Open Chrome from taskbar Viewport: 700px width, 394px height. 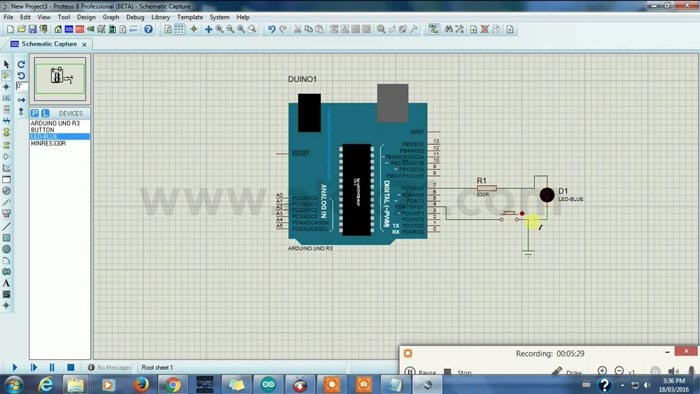[x=173, y=384]
